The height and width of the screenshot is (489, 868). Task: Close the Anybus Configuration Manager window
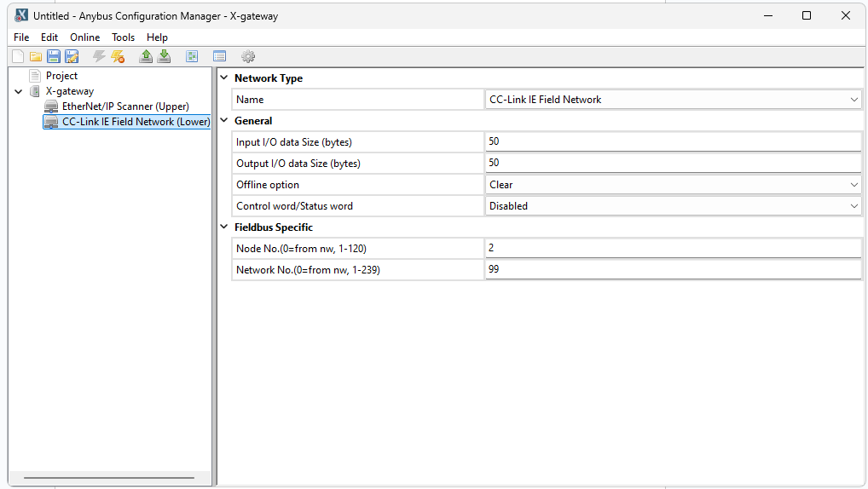point(845,15)
